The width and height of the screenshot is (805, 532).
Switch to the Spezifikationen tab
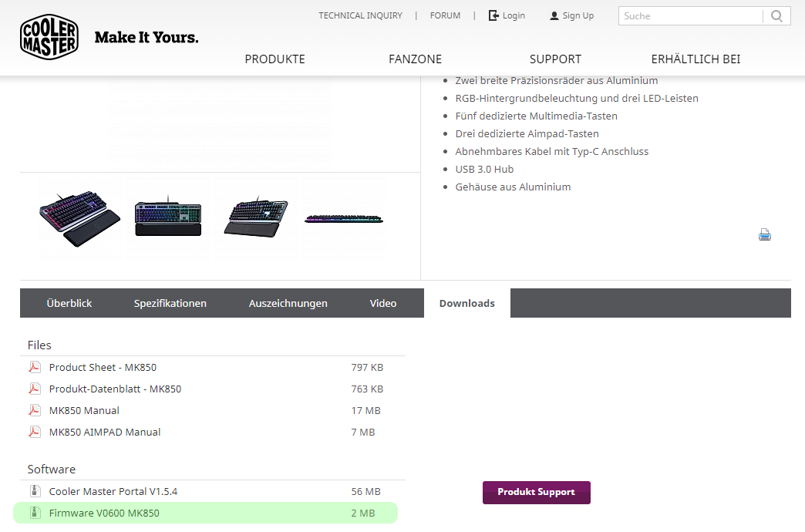click(170, 303)
